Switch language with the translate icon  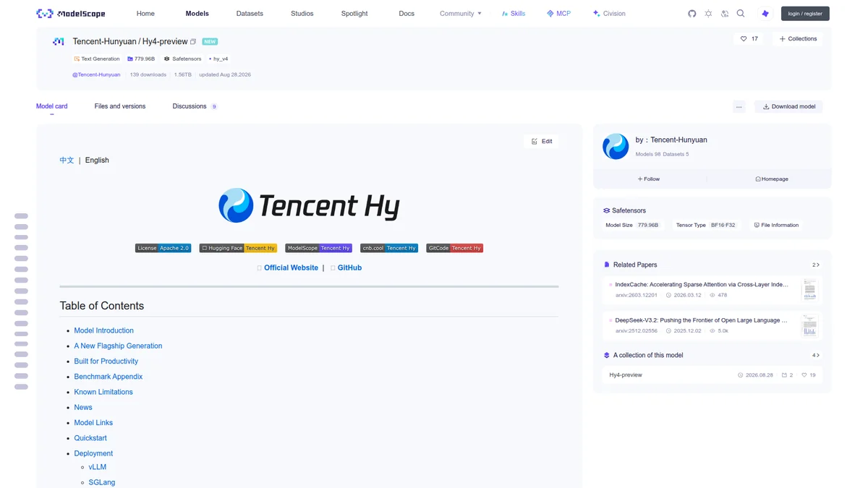click(x=725, y=14)
